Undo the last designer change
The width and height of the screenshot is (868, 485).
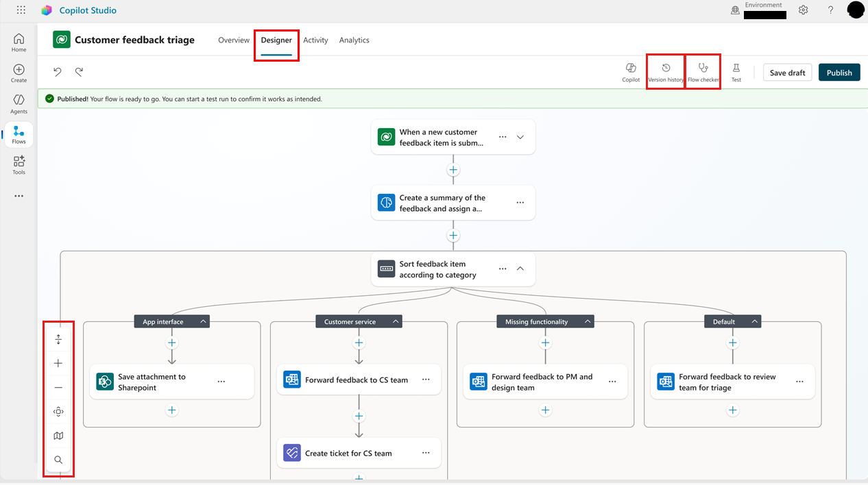coord(57,71)
